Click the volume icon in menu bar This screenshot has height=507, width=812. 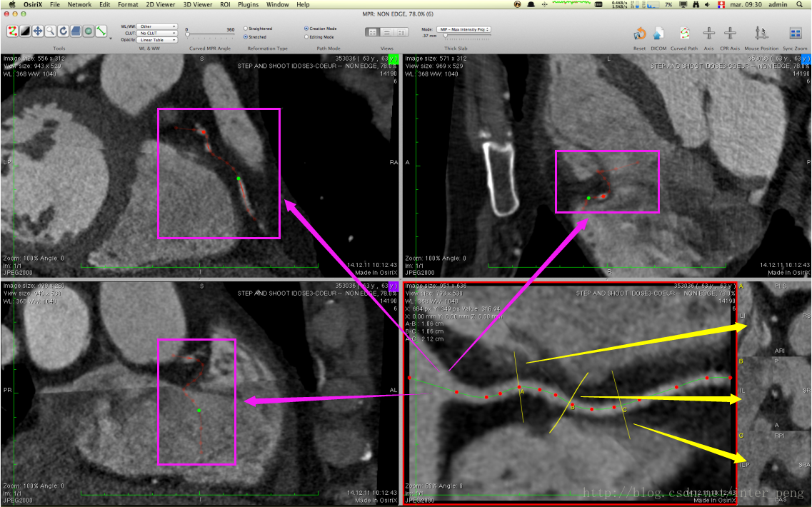click(708, 5)
